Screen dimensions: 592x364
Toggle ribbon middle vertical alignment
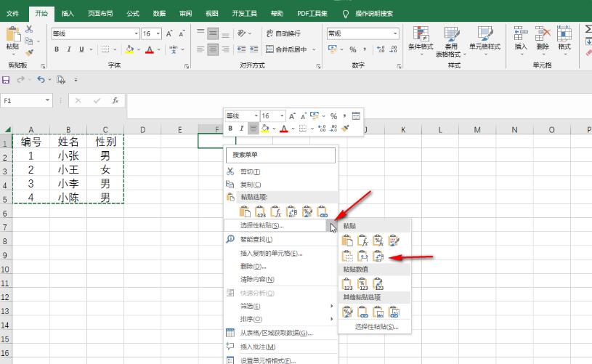click(x=213, y=33)
